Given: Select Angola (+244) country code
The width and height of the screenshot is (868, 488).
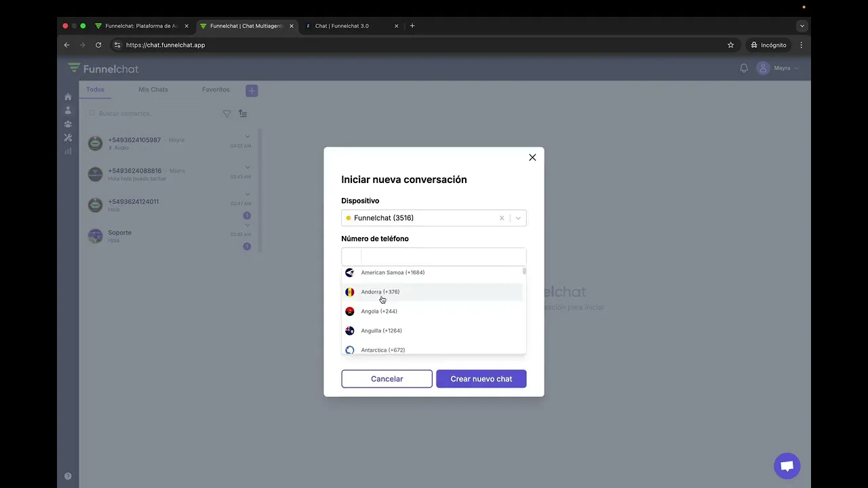Looking at the screenshot, I should point(432,312).
